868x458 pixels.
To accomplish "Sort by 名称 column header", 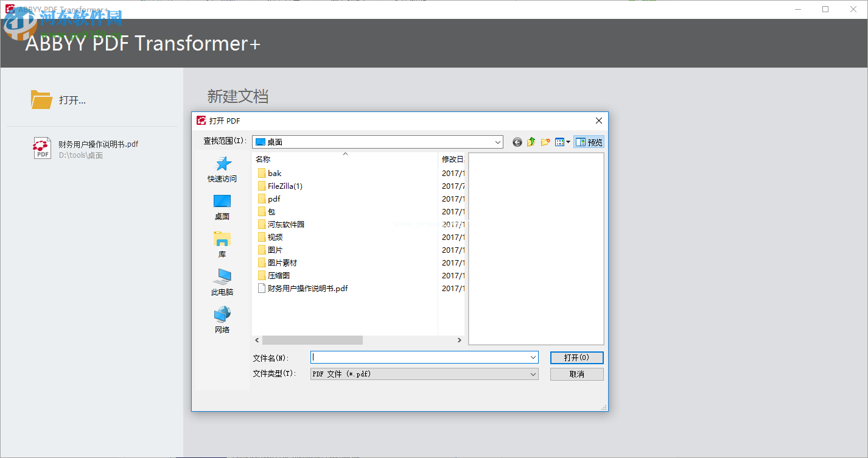I will [345, 159].
